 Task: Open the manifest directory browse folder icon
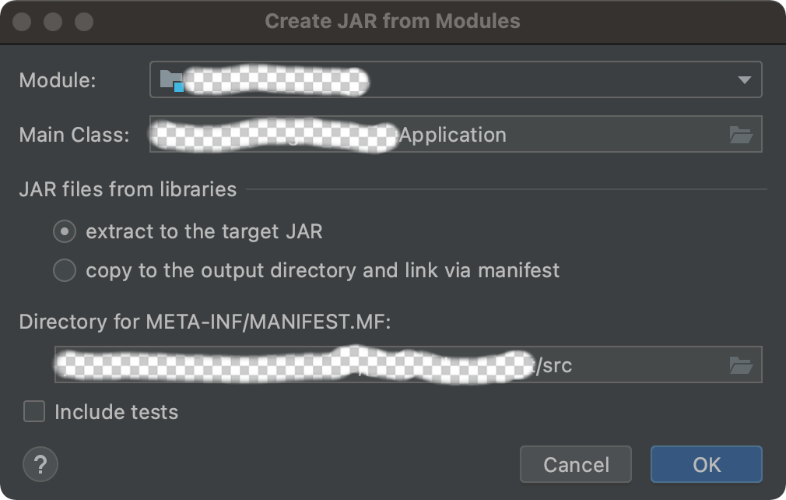(x=740, y=366)
